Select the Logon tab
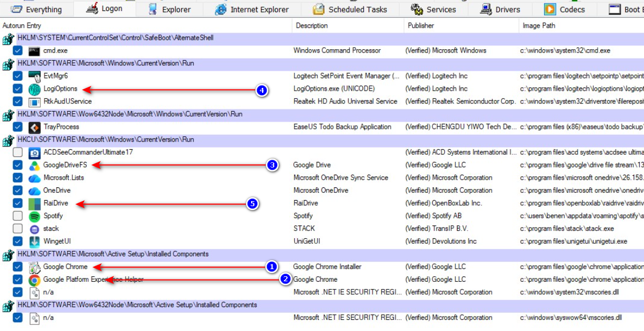This screenshot has height=331, width=644. [104, 9]
